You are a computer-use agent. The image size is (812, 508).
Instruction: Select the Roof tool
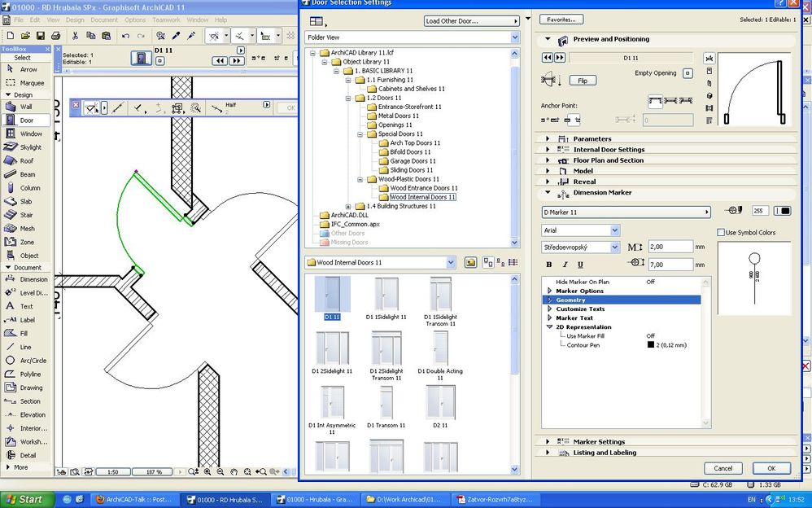(x=25, y=160)
